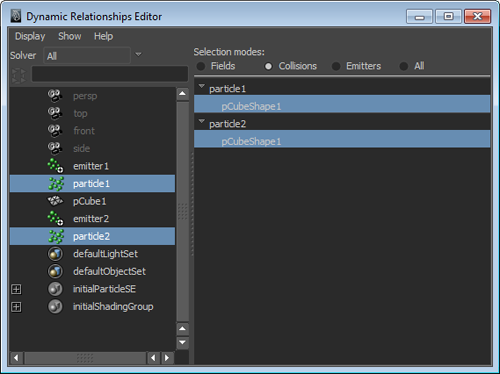Screen dimensions: 500x374
Task: Select the Emitters selection mode
Action: (336, 66)
